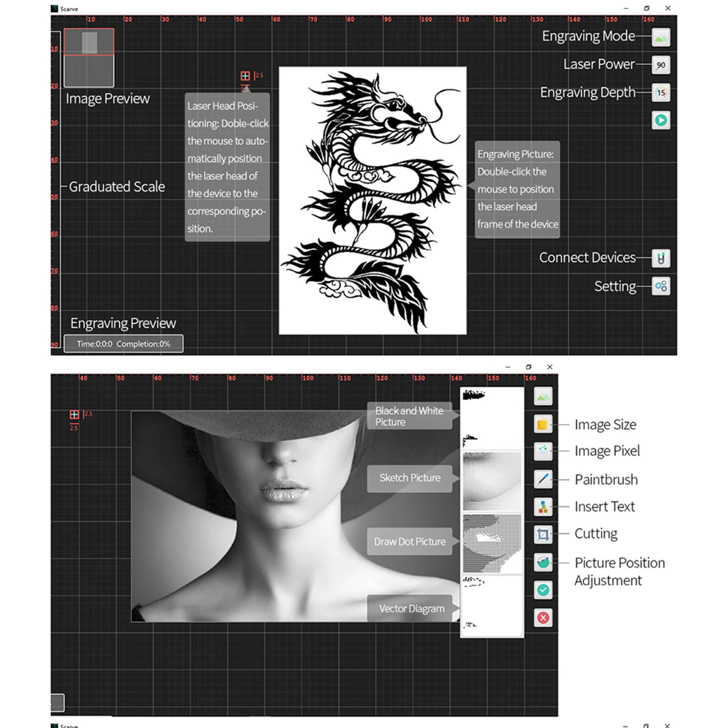
Task: Open the Setting gears icon
Action: pyautogui.click(x=660, y=286)
